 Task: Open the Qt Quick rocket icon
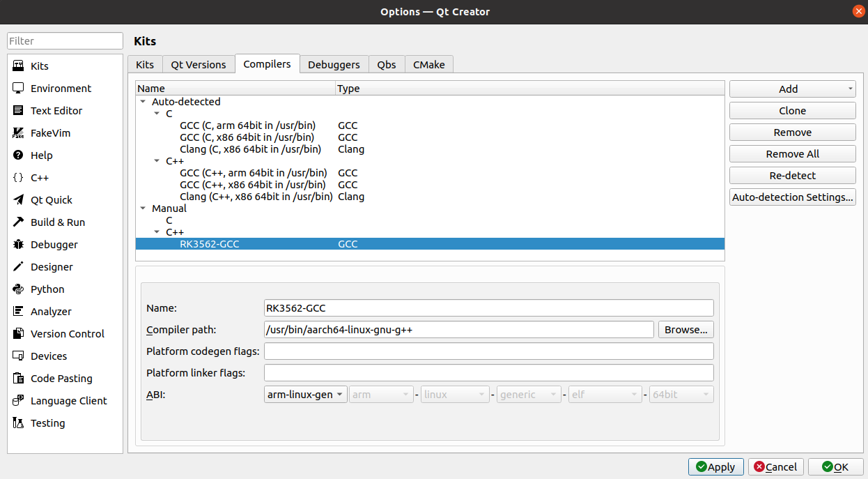click(x=18, y=199)
